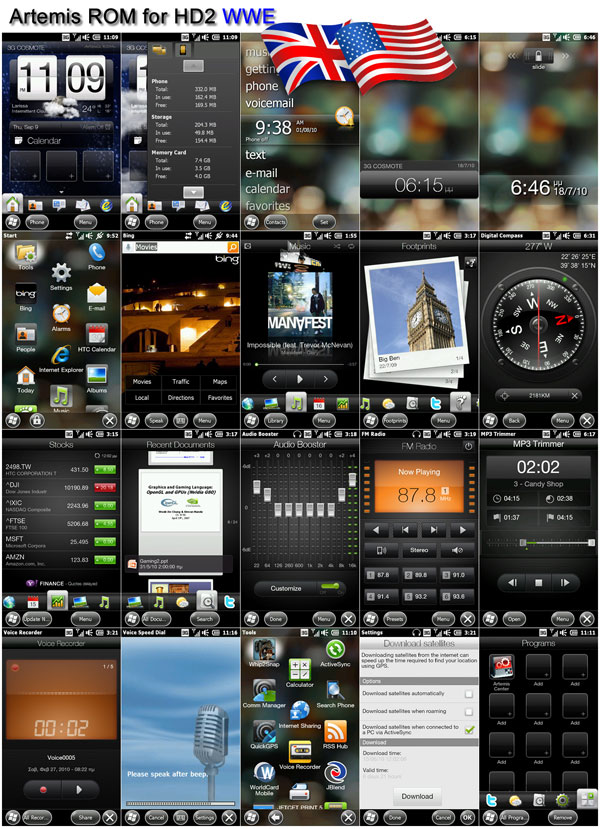The width and height of the screenshot is (600, 829).
Task: Select FM preset 89.8
Action: (x=419, y=575)
